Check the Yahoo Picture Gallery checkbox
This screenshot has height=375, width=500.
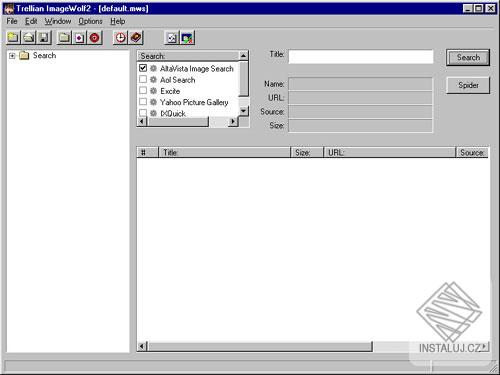pos(143,102)
